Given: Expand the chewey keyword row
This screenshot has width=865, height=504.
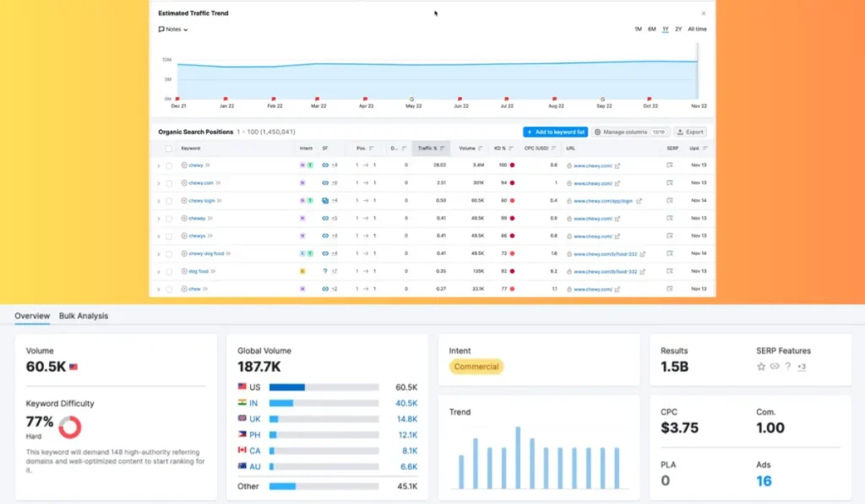Looking at the screenshot, I should pyautogui.click(x=159, y=219).
